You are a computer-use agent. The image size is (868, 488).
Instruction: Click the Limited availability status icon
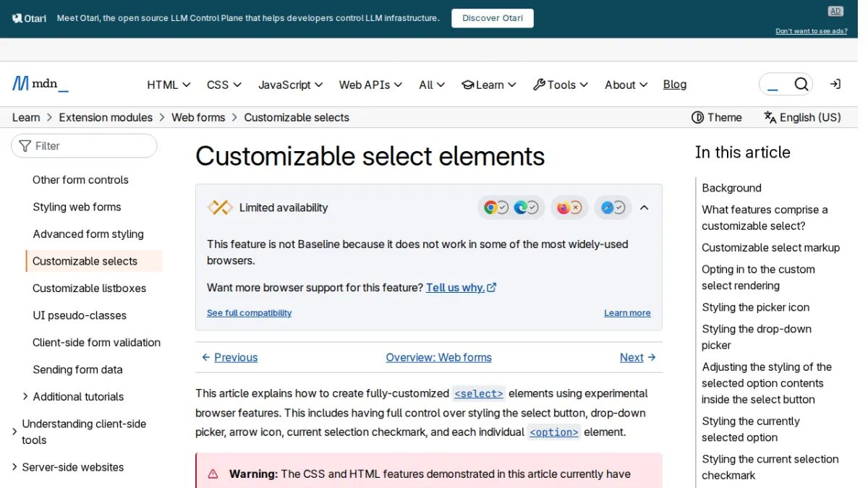[x=220, y=207]
